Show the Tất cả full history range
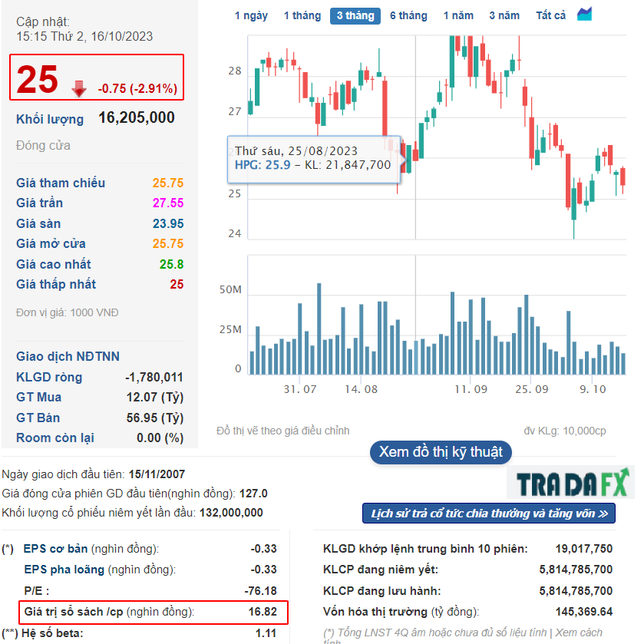This screenshot has height=644, width=644. point(550,15)
